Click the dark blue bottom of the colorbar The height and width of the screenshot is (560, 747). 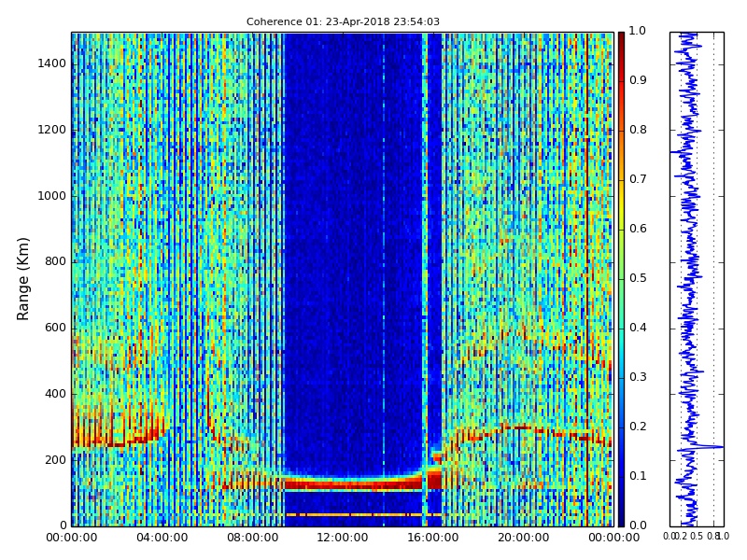(x=621, y=517)
